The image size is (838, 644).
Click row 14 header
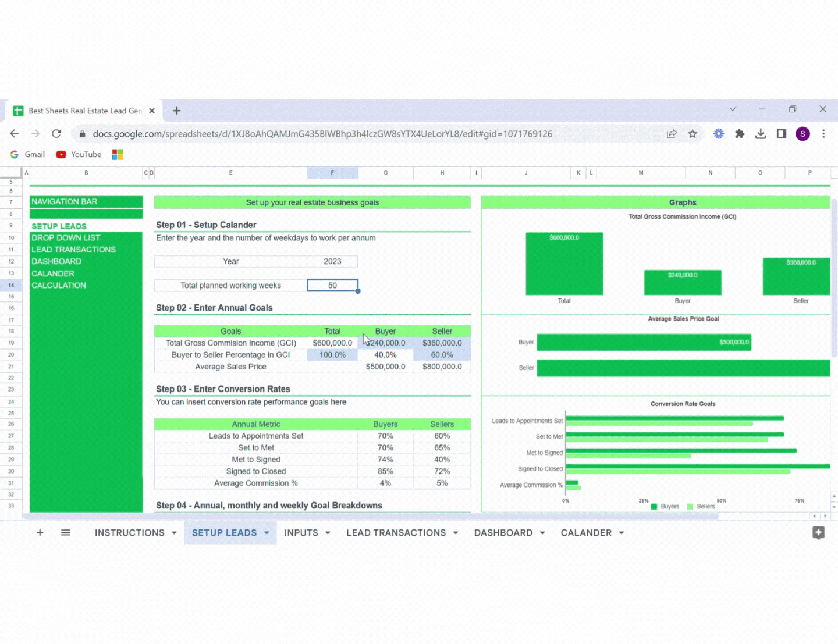point(11,286)
